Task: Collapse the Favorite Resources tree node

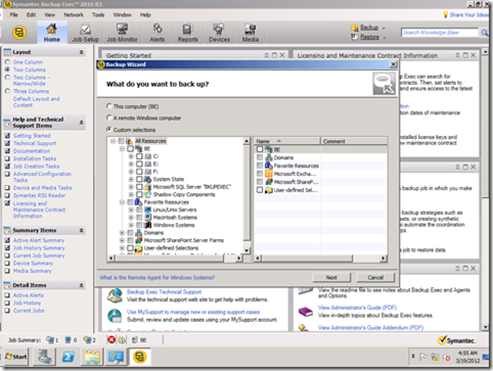Action: pos(122,202)
